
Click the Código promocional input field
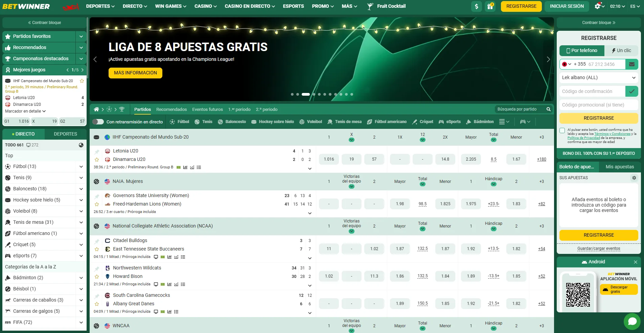click(599, 105)
